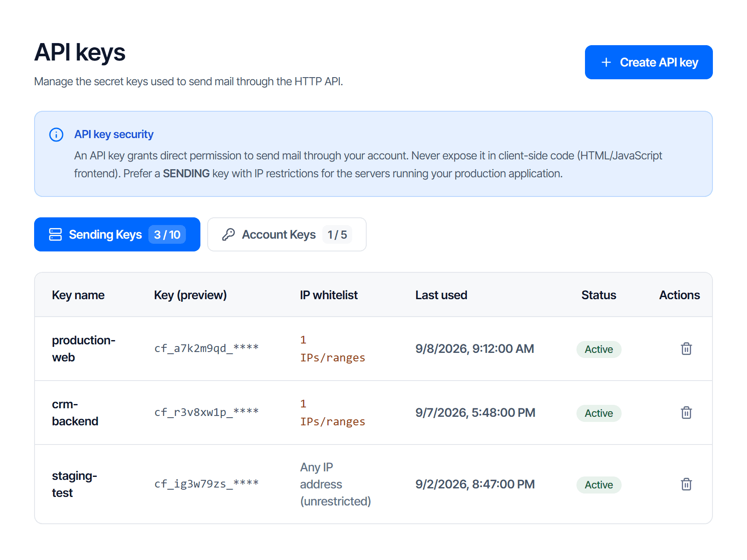Click the Key (preview) column header

click(x=190, y=295)
